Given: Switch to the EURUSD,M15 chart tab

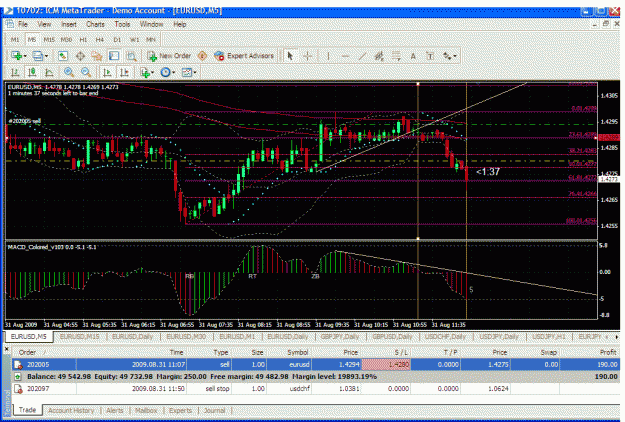Looking at the screenshot, I should pos(79,337).
